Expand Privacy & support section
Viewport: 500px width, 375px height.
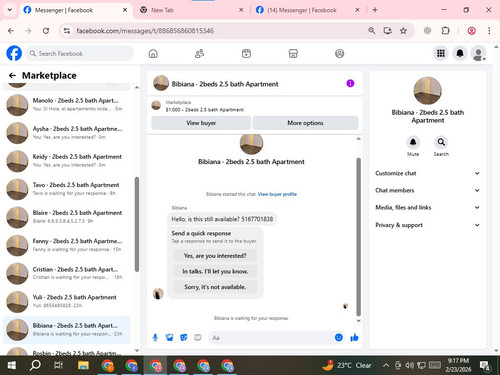[428, 225]
